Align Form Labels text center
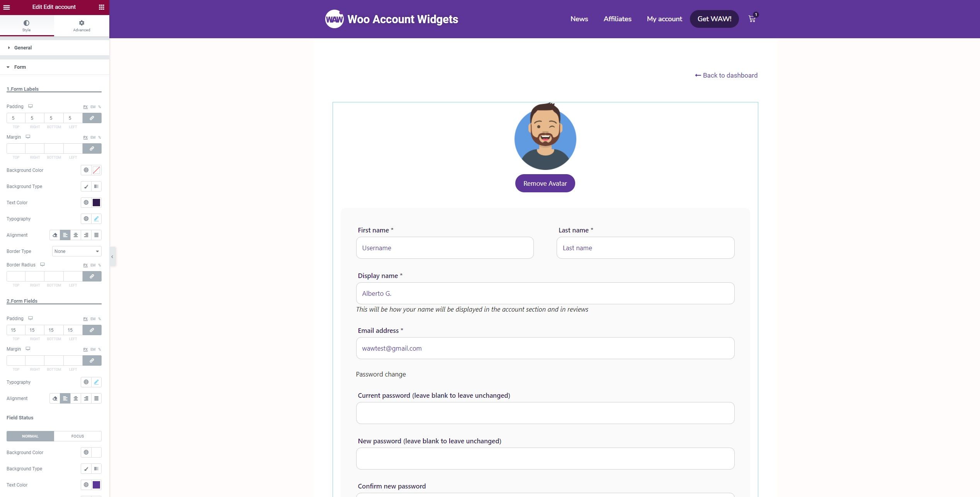The height and width of the screenshot is (497, 980). click(x=76, y=235)
